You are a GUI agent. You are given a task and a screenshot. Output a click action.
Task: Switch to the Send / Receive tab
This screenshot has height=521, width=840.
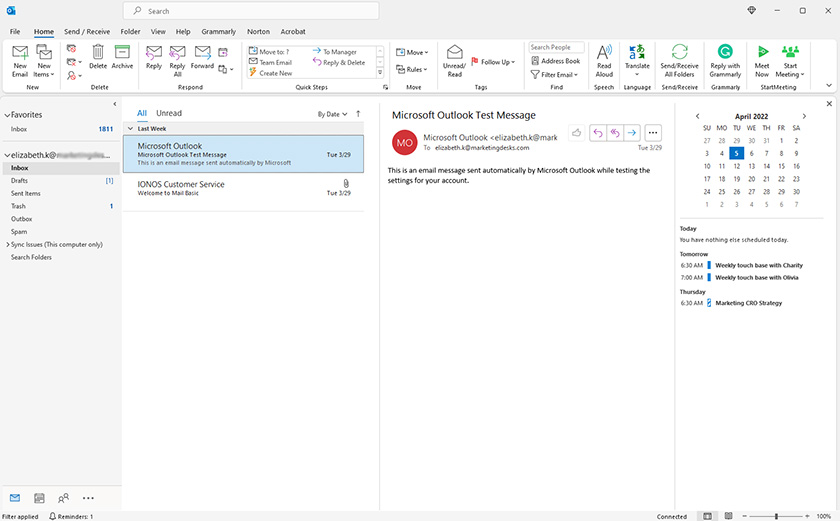87,32
